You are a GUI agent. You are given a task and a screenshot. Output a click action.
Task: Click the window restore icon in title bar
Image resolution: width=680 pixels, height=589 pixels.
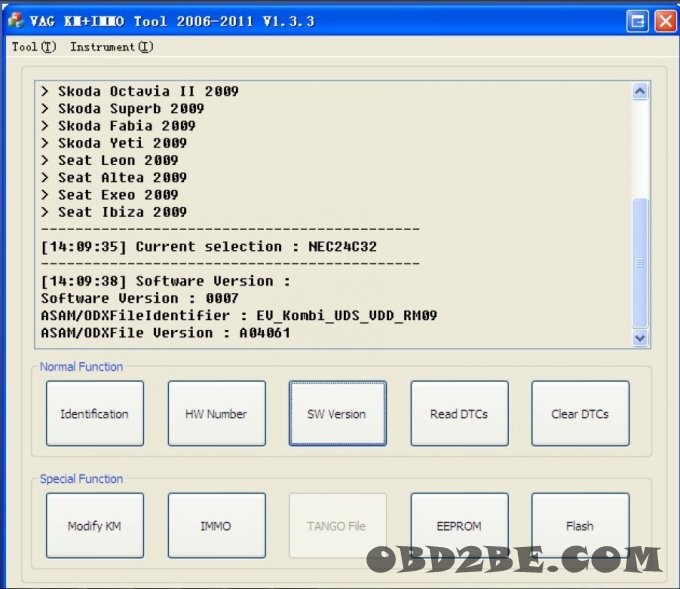(x=638, y=21)
